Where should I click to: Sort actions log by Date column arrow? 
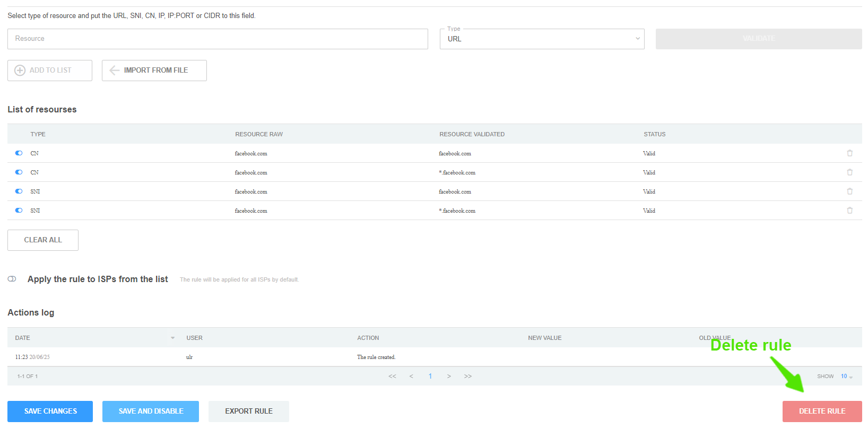[x=172, y=338]
